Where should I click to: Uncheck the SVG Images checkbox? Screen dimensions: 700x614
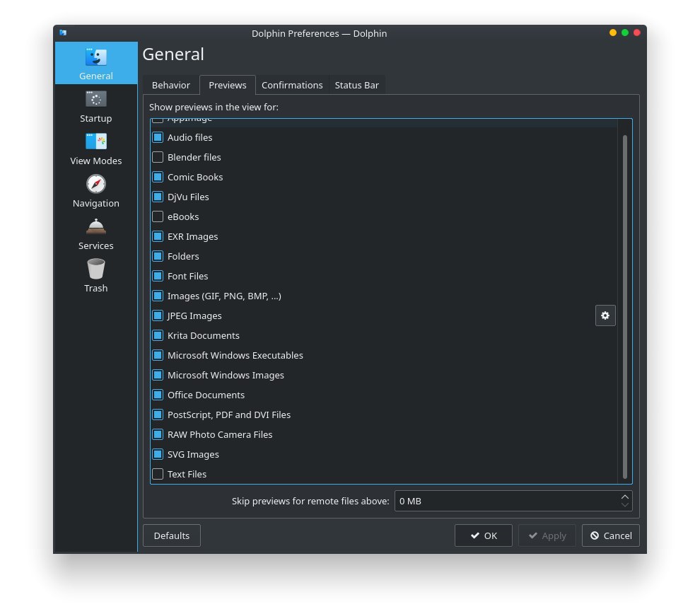158,453
